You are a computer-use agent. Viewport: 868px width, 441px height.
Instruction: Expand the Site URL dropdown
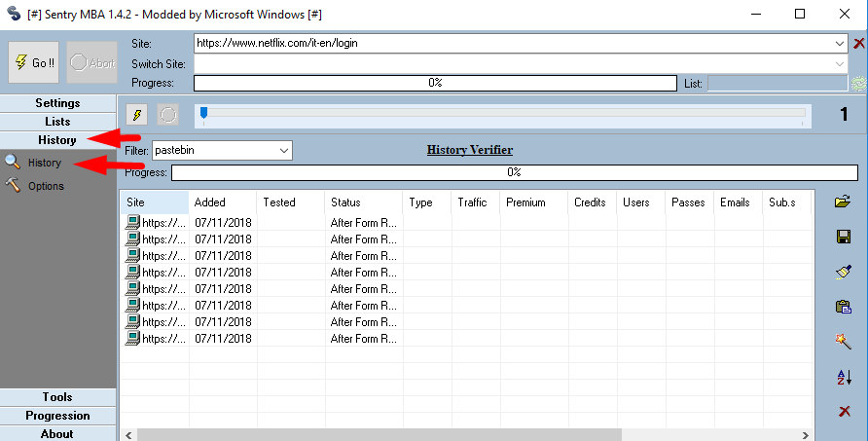coord(840,44)
